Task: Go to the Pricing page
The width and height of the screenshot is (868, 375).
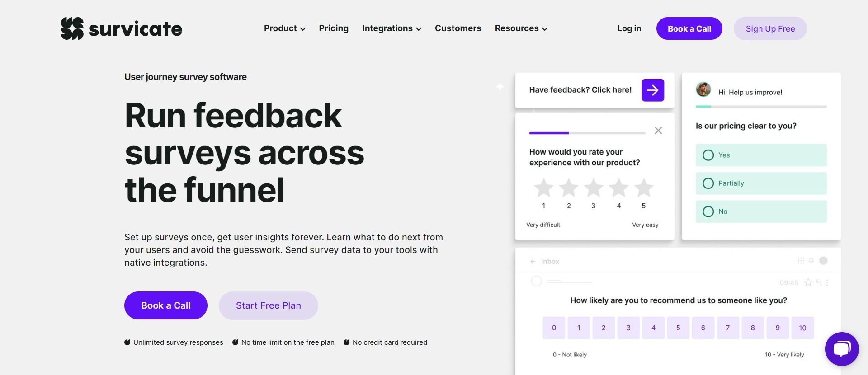Action: (x=334, y=28)
